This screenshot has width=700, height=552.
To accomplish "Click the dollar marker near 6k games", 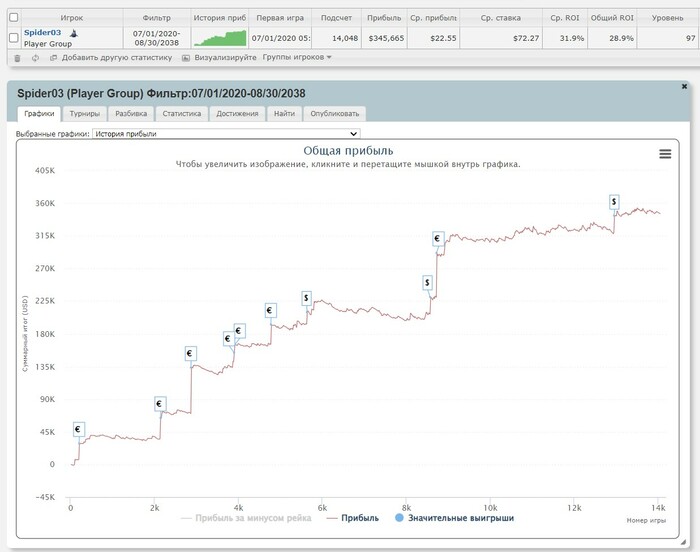I will pos(306,298).
